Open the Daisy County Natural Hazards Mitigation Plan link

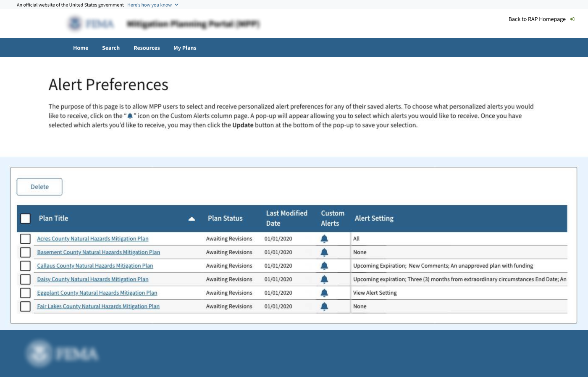pos(93,279)
